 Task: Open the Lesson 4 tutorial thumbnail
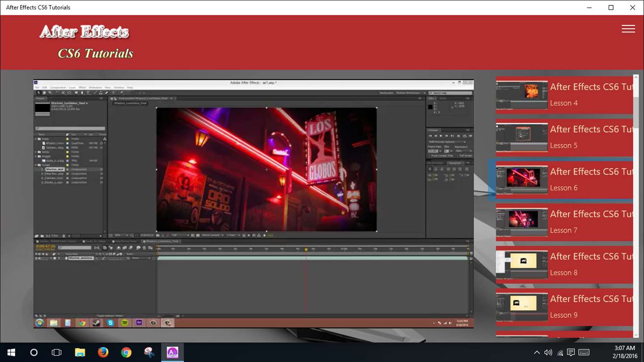click(521, 95)
